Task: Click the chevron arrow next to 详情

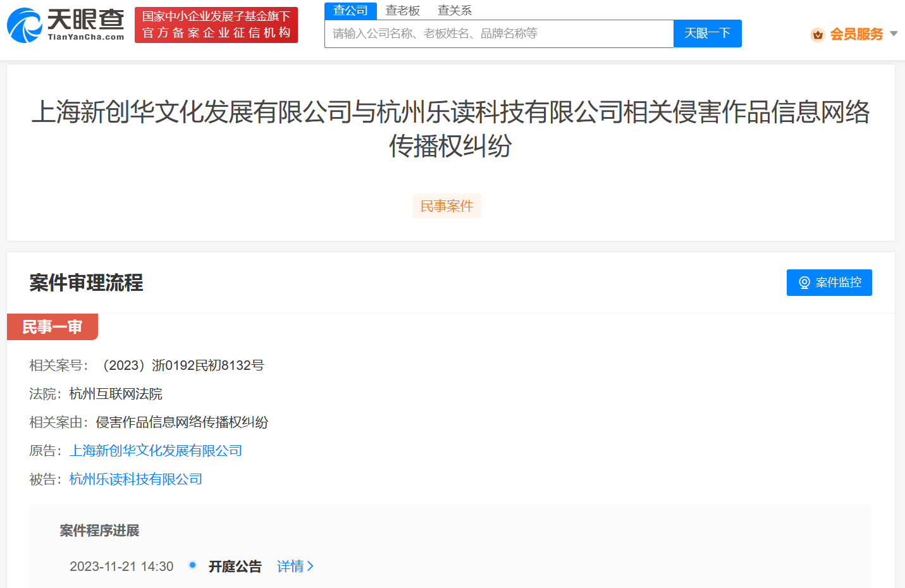Action: 310,567
